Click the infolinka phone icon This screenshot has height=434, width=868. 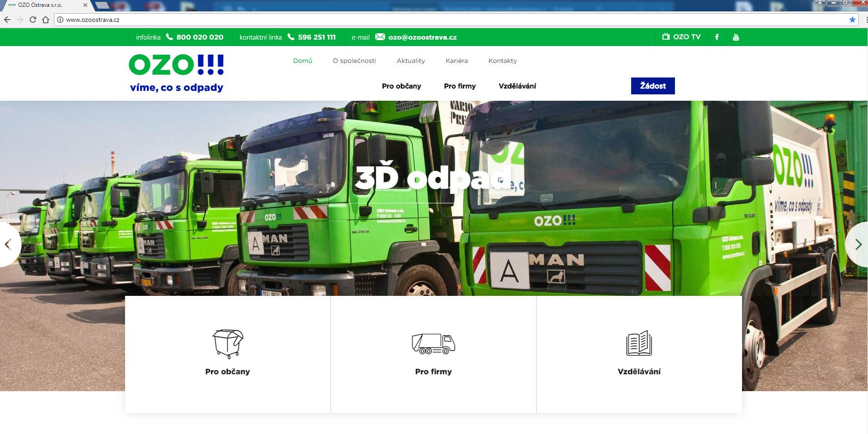pos(169,37)
